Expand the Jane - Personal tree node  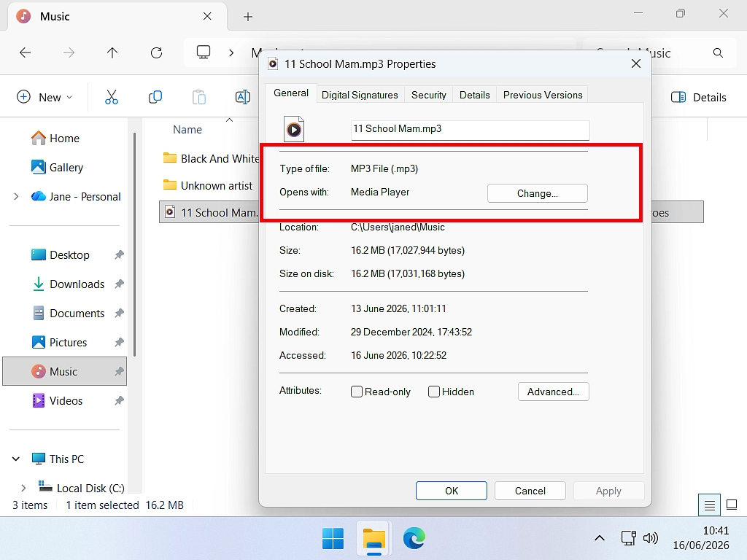point(16,197)
